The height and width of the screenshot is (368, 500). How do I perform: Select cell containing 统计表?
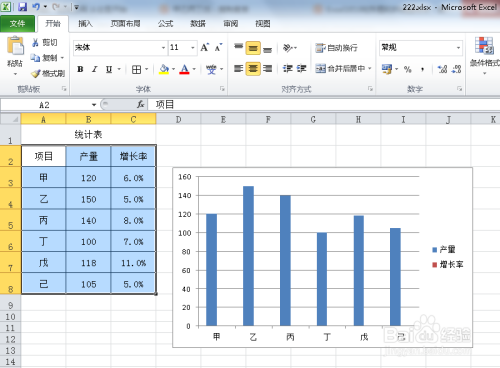pyautogui.click(x=88, y=135)
